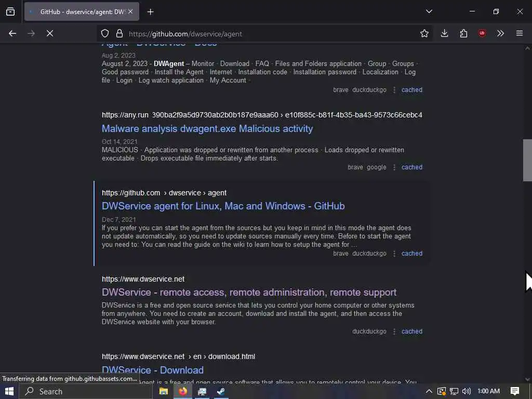532x399 pixels.
Task: Open the taskbar app next to Firefox
Action: click(x=202, y=391)
